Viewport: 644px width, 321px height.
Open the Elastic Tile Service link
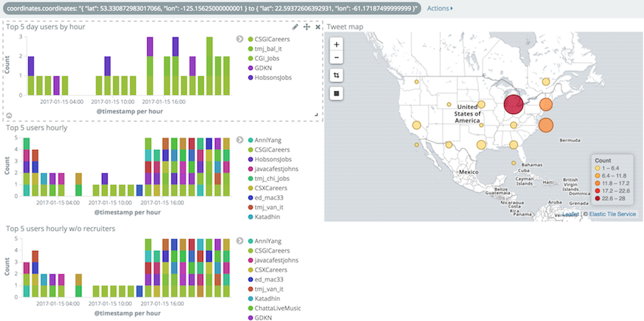[612, 214]
